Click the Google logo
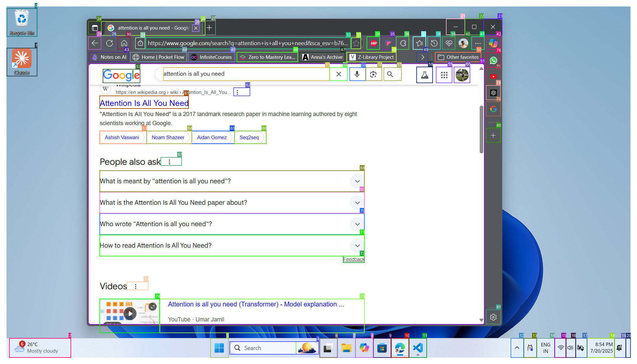The height and width of the screenshot is (364, 637). tap(121, 75)
